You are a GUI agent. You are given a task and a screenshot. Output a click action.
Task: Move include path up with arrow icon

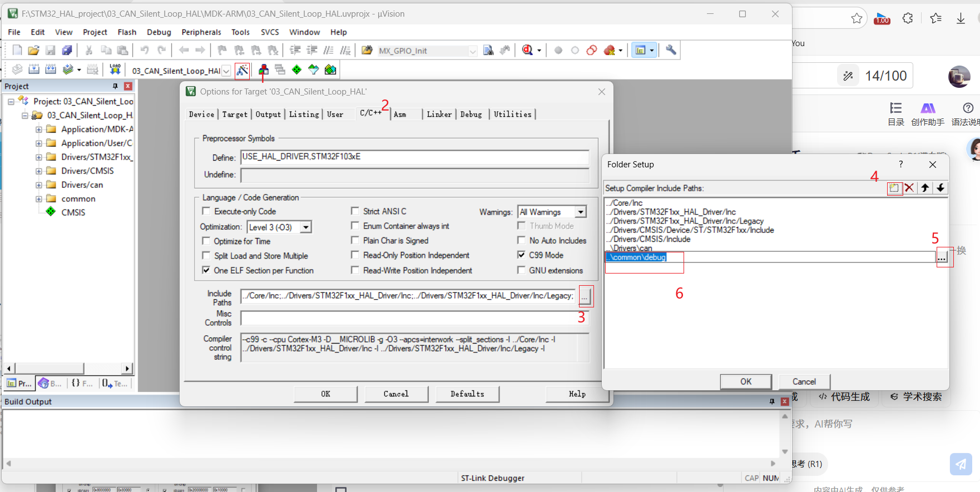point(925,188)
